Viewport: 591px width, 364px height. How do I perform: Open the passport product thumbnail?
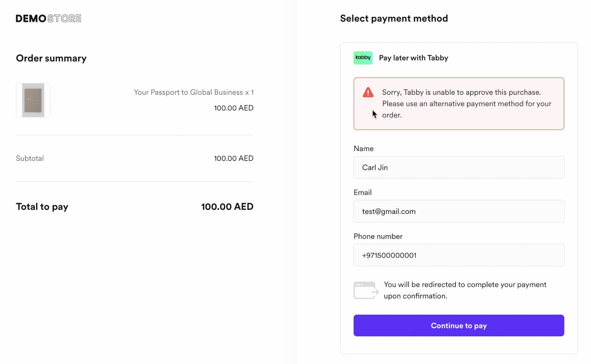33,100
